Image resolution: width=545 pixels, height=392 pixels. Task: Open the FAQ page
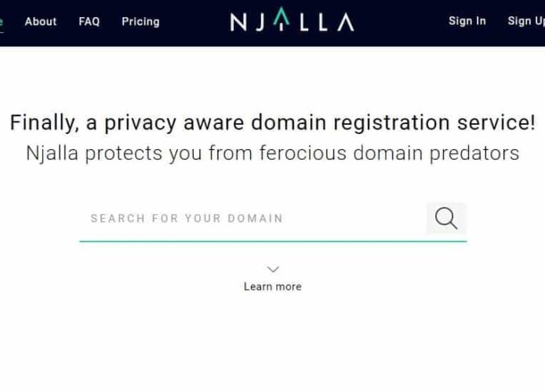click(x=89, y=21)
